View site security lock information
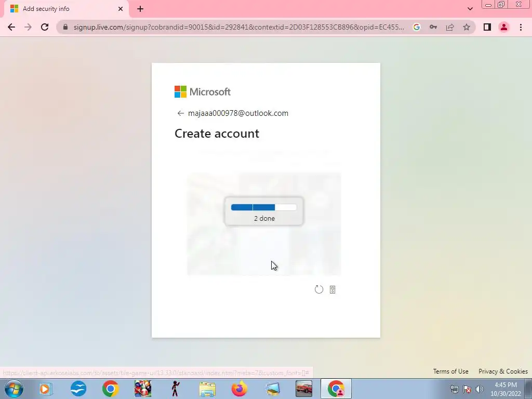The image size is (532, 399). point(65,27)
